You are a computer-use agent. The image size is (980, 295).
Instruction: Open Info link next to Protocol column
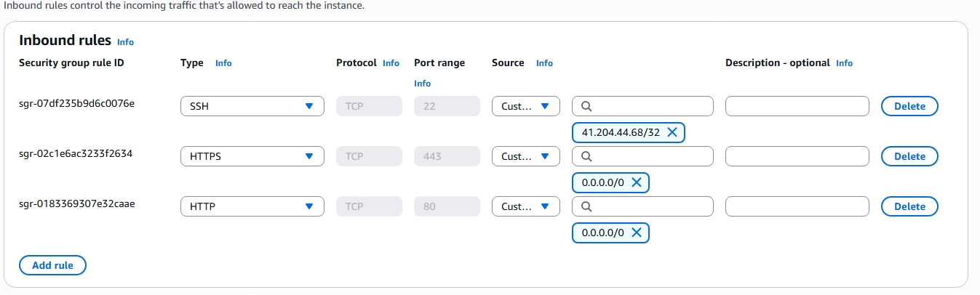point(391,63)
